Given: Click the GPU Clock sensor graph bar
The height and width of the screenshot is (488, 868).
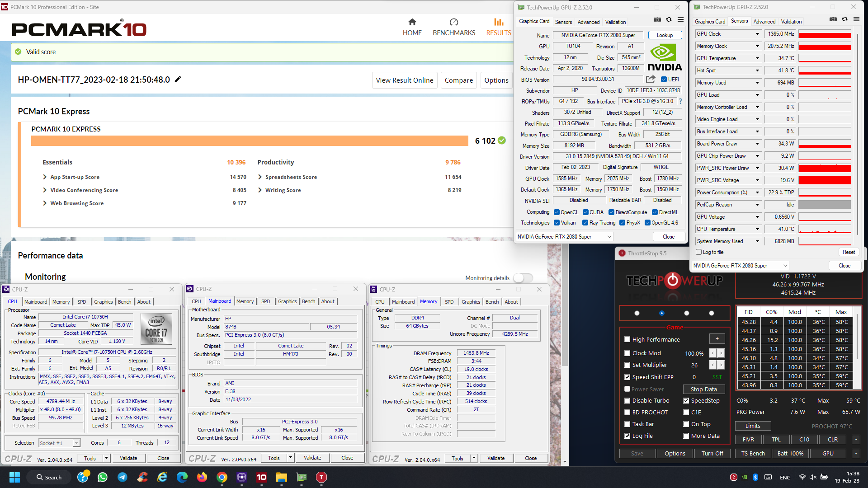Looking at the screenshot, I should coord(825,34).
